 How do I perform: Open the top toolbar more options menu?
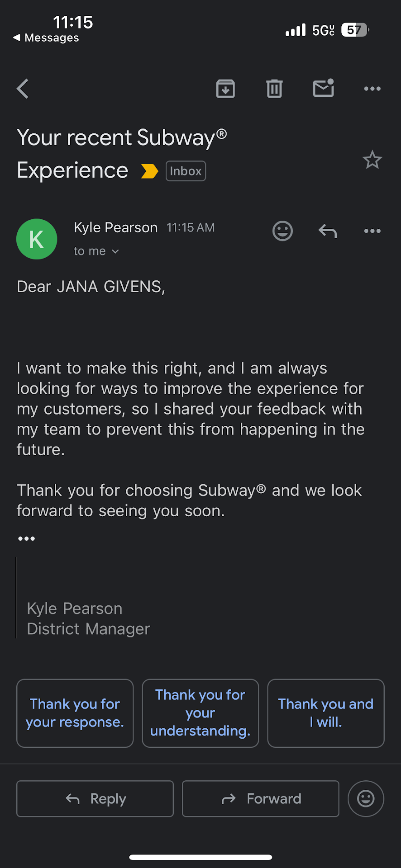372,89
